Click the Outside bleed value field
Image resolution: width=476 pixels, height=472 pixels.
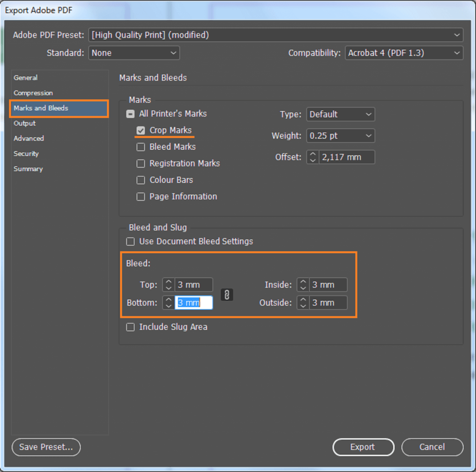point(328,303)
